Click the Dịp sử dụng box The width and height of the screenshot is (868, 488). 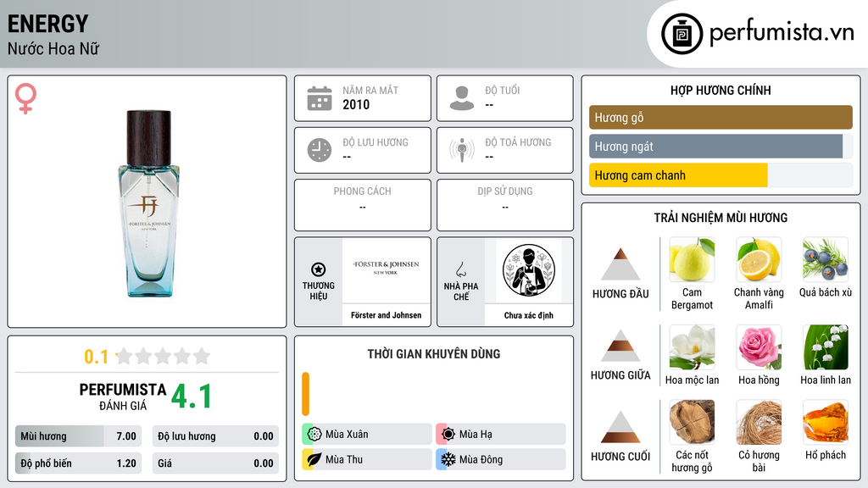505,205
